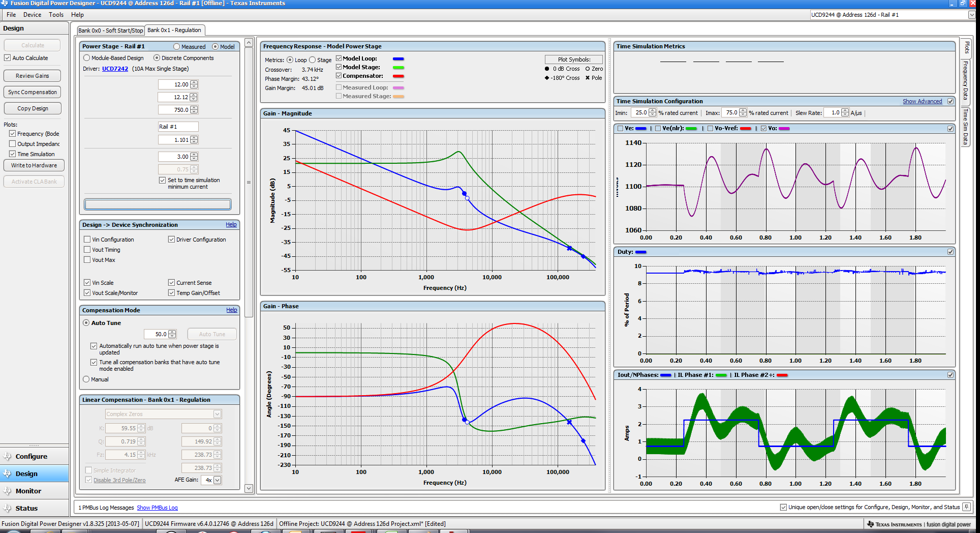Image resolution: width=980 pixels, height=533 pixels.
Task: Open the device selector dropdown at top right
Action: pos(971,15)
